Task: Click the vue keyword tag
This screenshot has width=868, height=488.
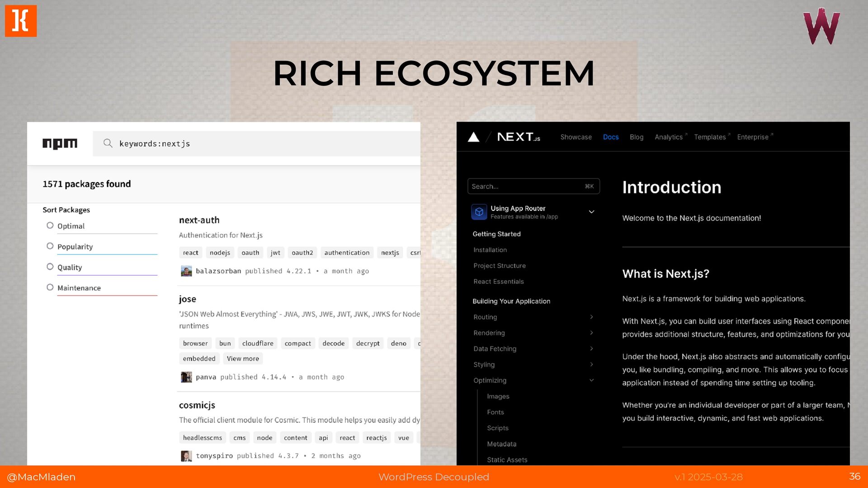Action: 404,438
